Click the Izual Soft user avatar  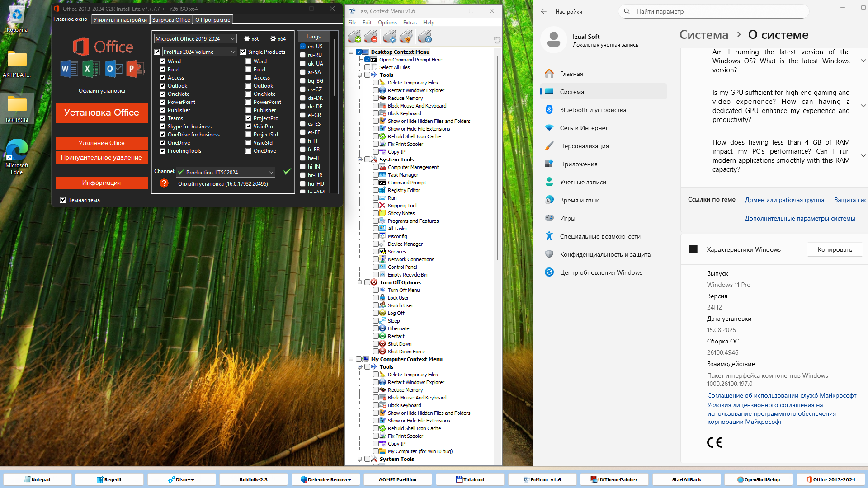553,40
